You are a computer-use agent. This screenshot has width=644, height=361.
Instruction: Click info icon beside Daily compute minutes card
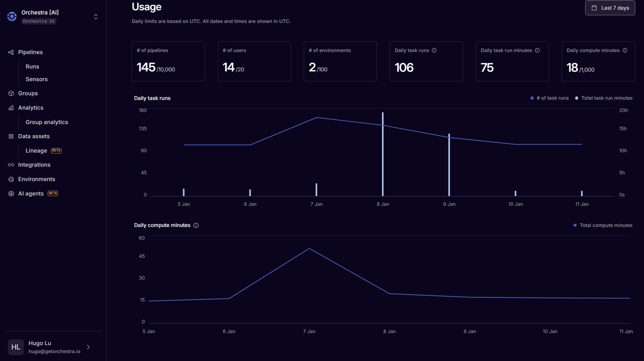625,51
